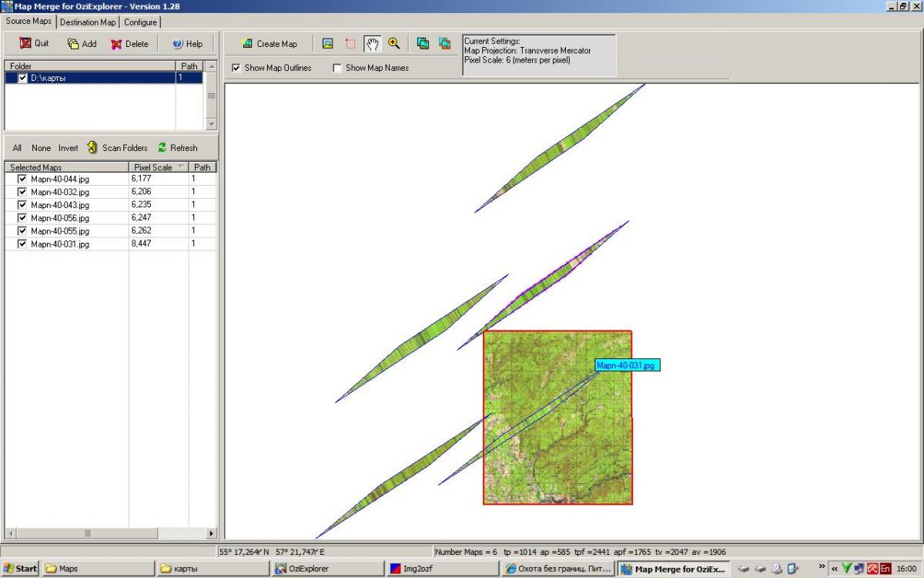Select the hand pan tool
Screen dimensions: 924x578
click(x=372, y=44)
